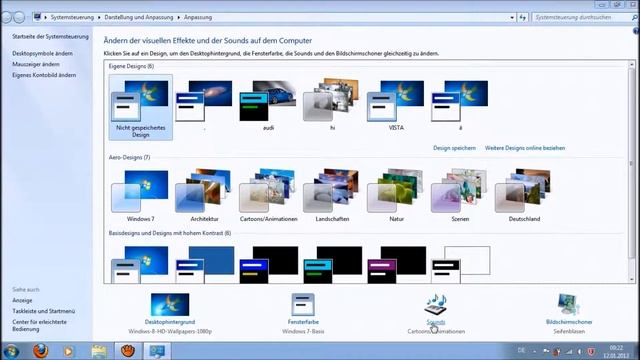
Task: Open 'Center für erleichterte Bedienung' link
Action: pyautogui.click(x=39, y=325)
